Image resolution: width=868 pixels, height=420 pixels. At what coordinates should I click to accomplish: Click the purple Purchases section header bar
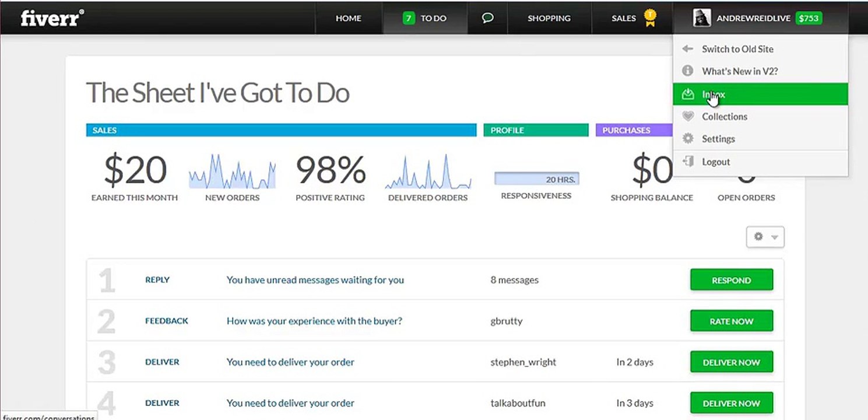[634, 130]
